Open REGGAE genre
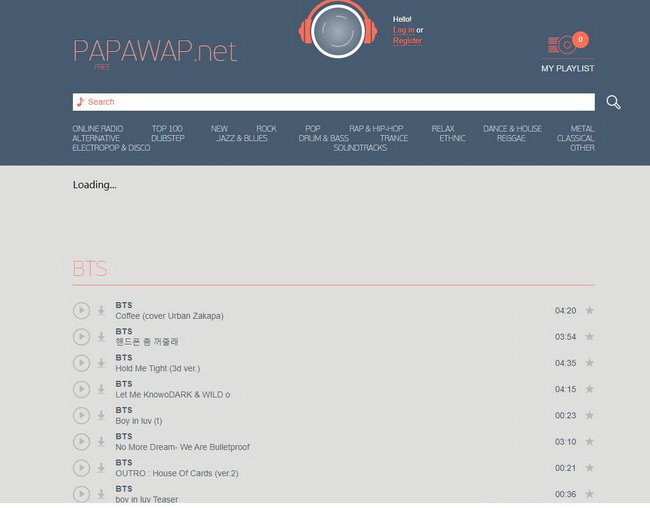650x508 pixels. click(x=511, y=138)
